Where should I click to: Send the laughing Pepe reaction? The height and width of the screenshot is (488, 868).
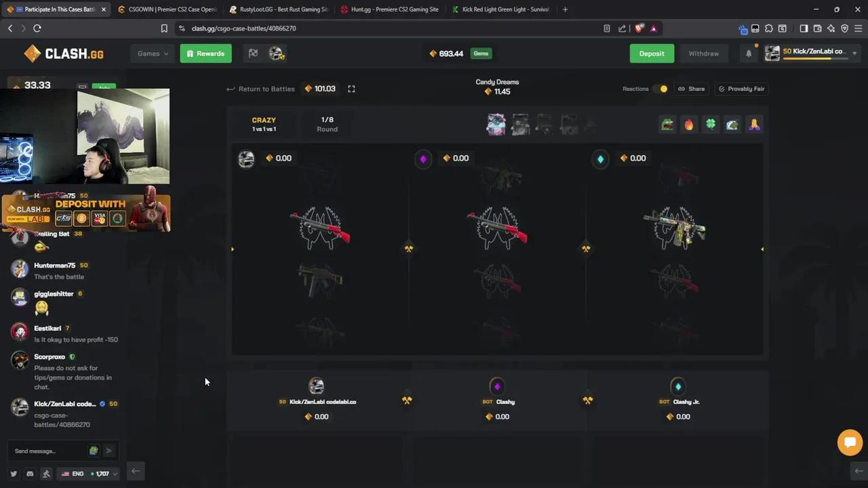667,125
